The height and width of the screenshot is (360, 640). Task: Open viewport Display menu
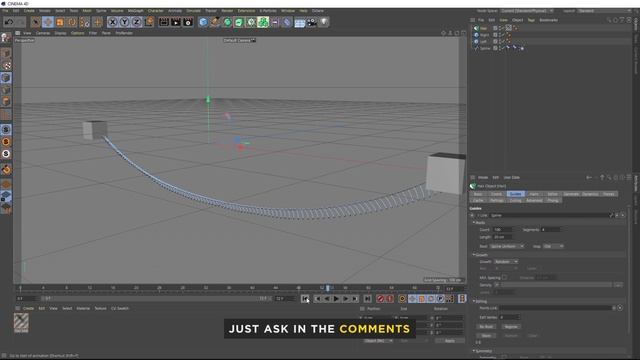[x=60, y=33]
